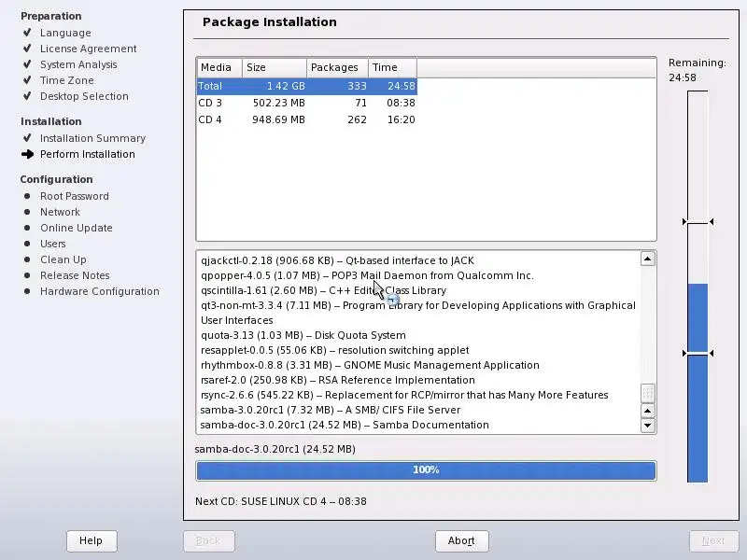Click the checkmark next to License Agreement

[27, 49]
